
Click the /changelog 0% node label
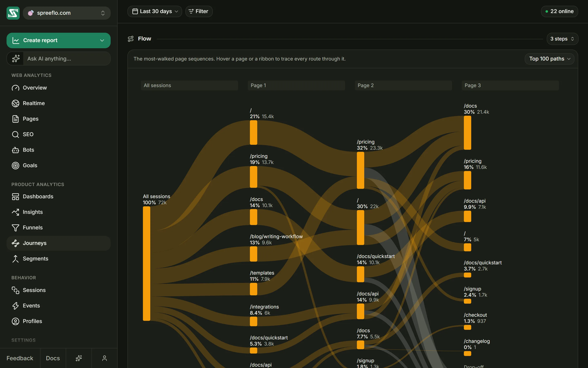coord(477,344)
